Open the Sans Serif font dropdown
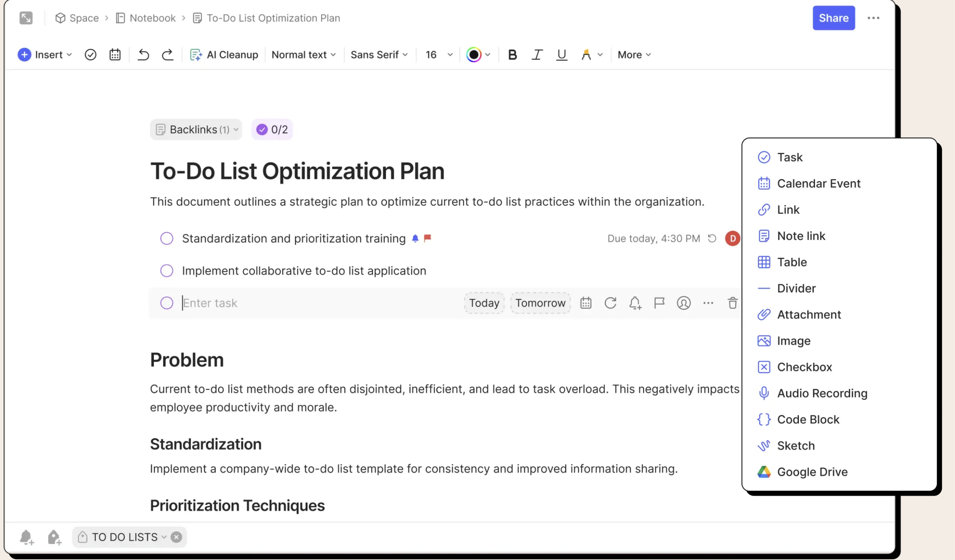955x560 pixels. [379, 55]
